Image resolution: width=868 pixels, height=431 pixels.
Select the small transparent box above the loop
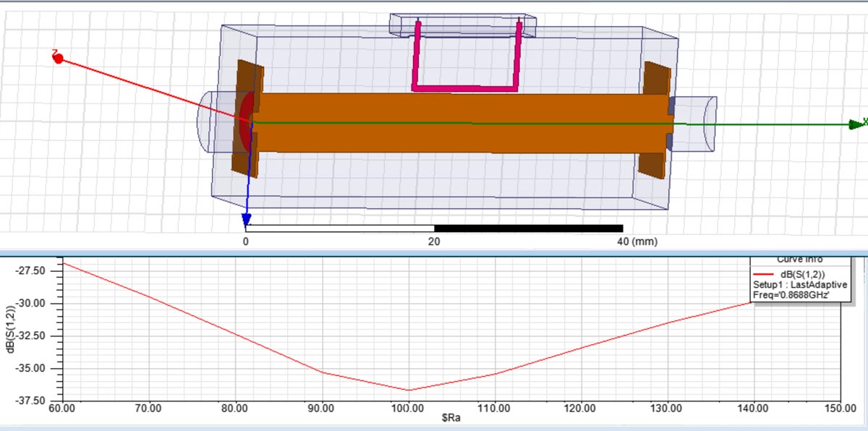click(x=463, y=19)
